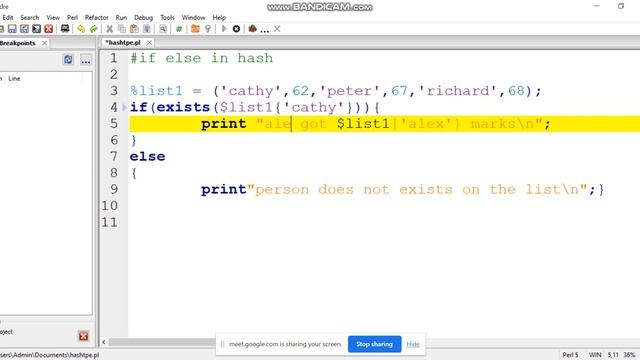Open the Help menu
Viewport: 640px width, 360px height.
click(219, 18)
